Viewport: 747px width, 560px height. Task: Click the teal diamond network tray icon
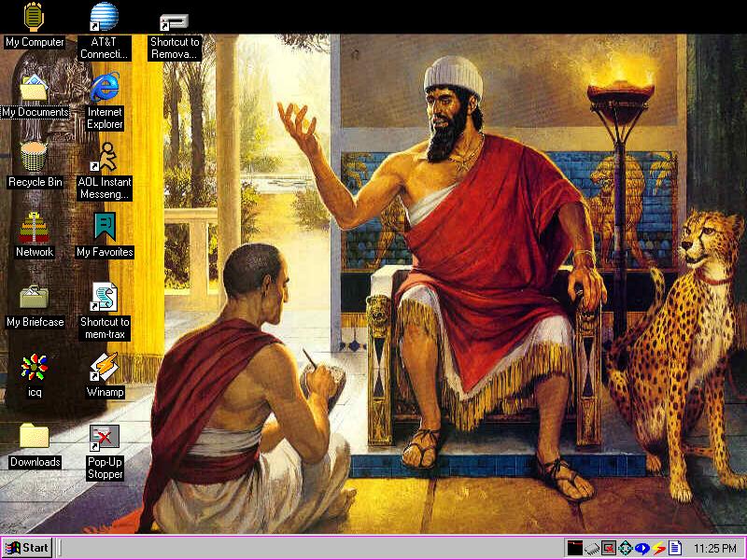[625, 548]
